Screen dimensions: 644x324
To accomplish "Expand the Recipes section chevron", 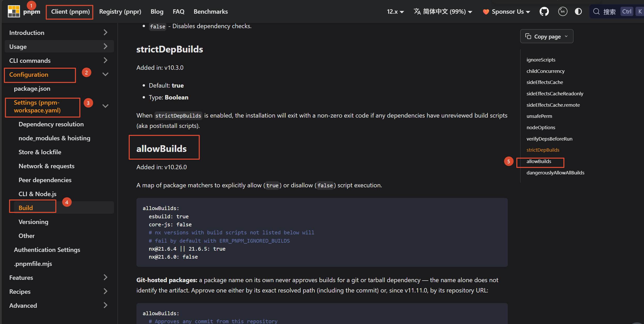I will pyautogui.click(x=105, y=291).
